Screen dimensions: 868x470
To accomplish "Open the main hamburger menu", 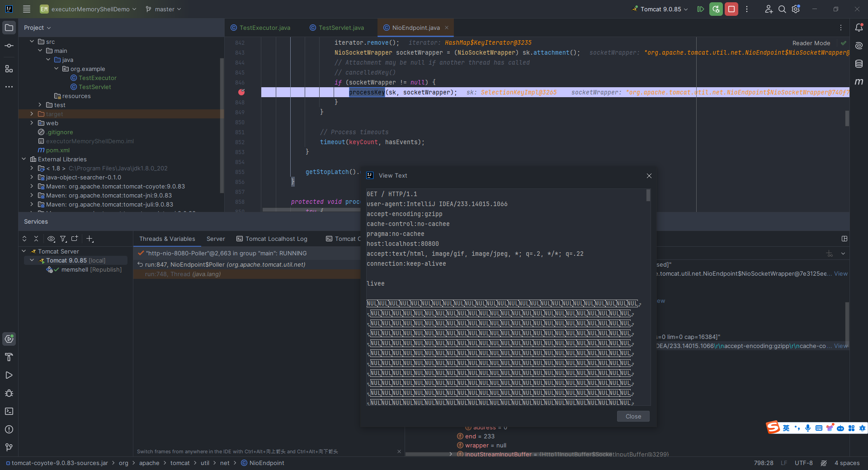I will click(27, 9).
